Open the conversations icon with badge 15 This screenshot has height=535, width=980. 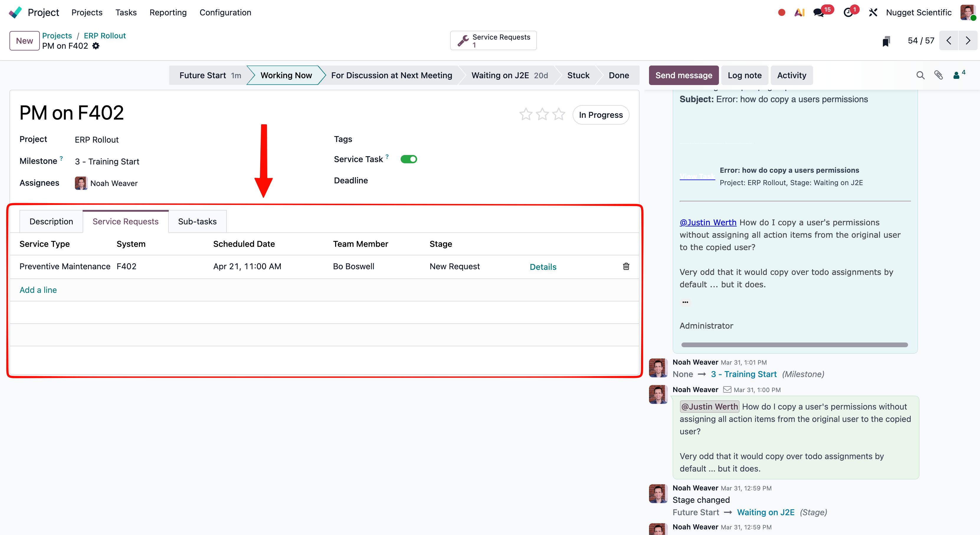pyautogui.click(x=818, y=13)
